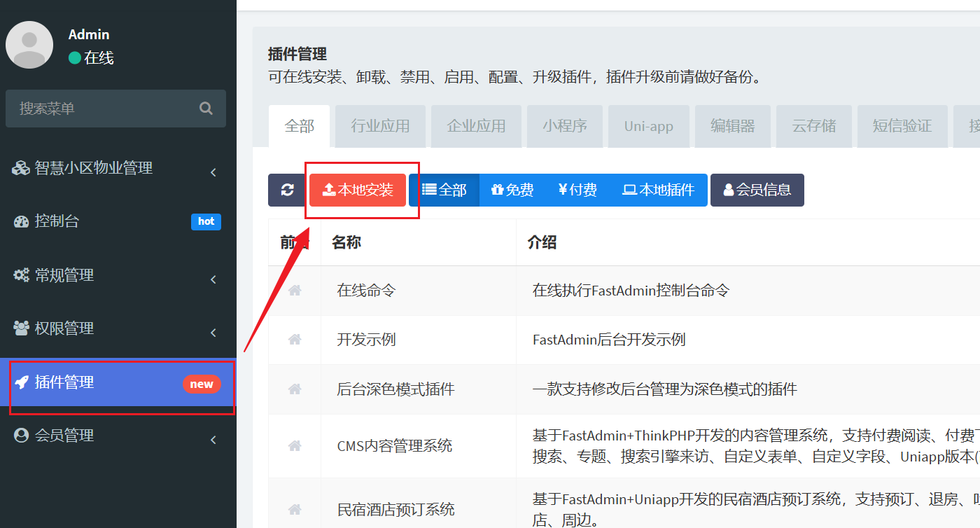The height and width of the screenshot is (528, 980).
Task: Switch to the 行业应用 tab
Action: 380,127
